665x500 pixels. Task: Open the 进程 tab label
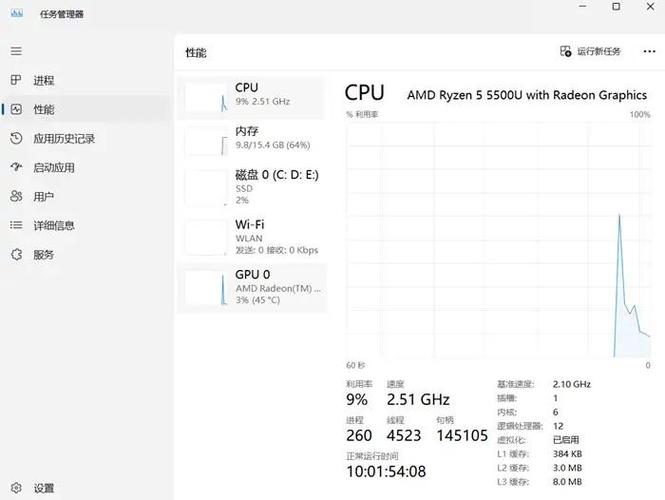pyautogui.click(x=44, y=80)
